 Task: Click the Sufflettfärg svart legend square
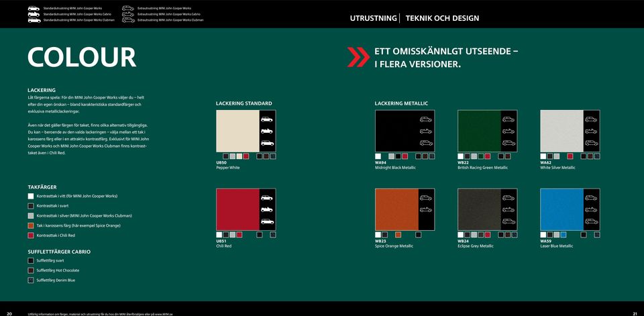(x=31, y=261)
